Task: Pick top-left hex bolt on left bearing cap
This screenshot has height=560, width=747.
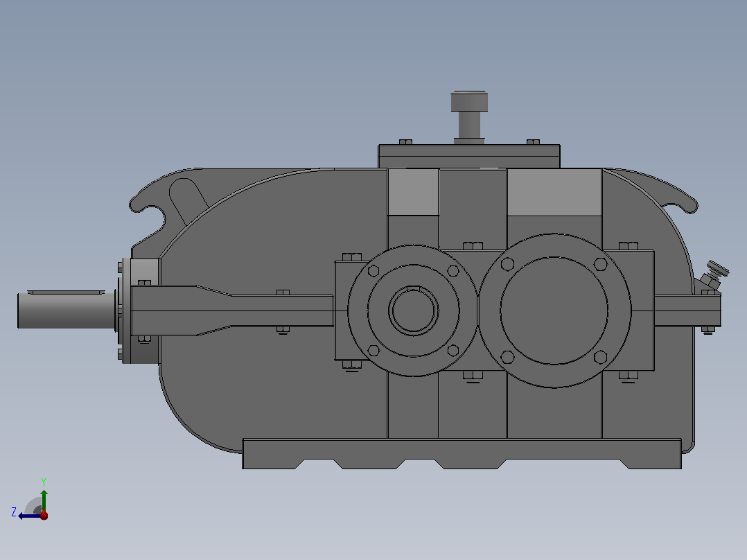Action: (373, 271)
